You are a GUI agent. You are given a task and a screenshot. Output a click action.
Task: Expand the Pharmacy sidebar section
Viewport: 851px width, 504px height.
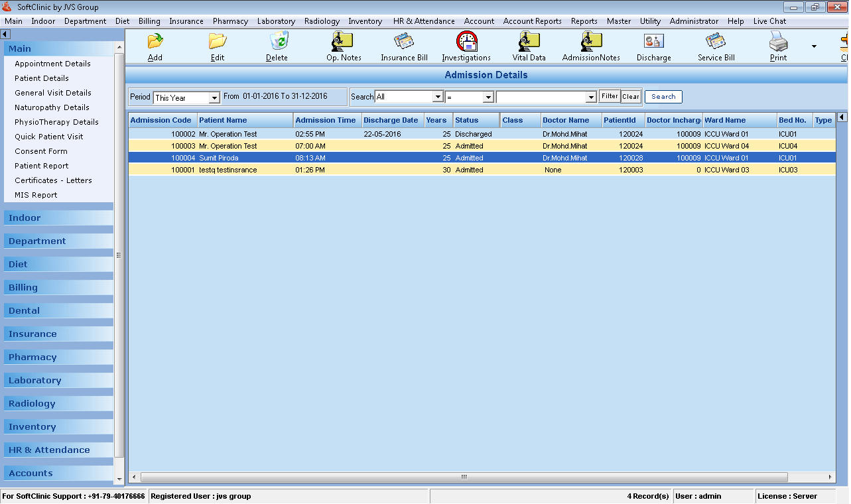(x=58, y=357)
